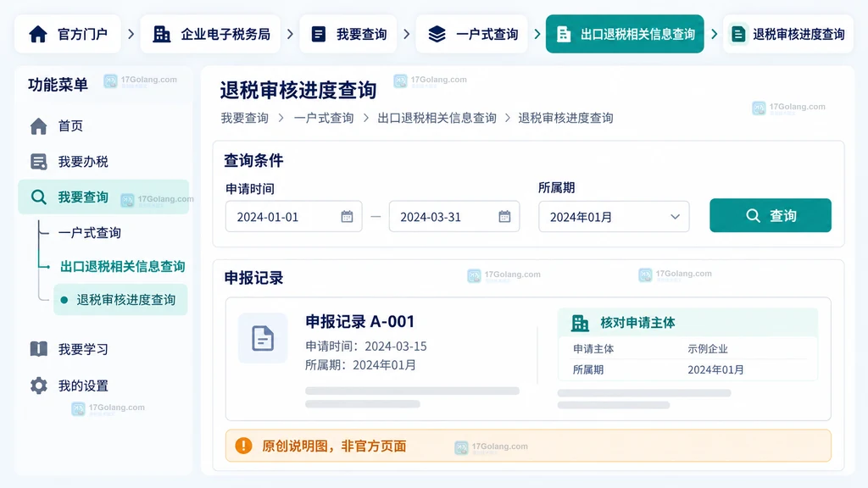868x488 pixels.
Task: Click the 退税审核进度查询 page title
Action: (298, 90)
